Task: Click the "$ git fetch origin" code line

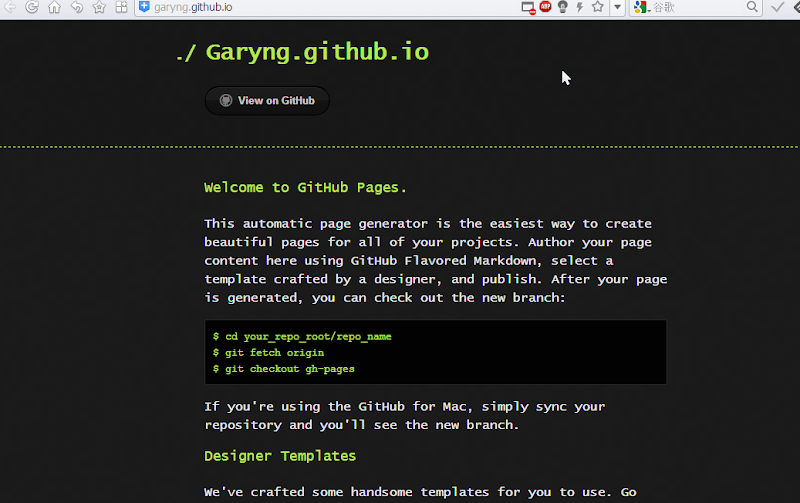Action: pyautogui.click(x=268, y=353)
